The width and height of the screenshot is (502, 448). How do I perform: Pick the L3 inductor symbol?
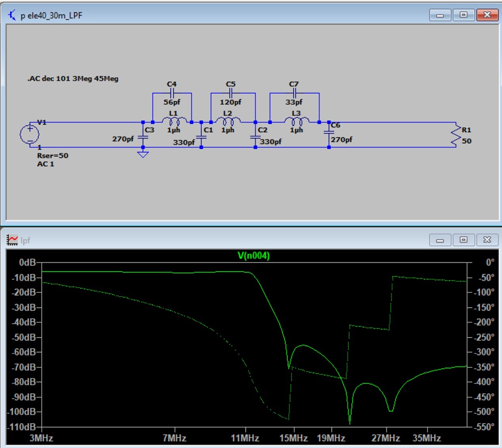297,121
